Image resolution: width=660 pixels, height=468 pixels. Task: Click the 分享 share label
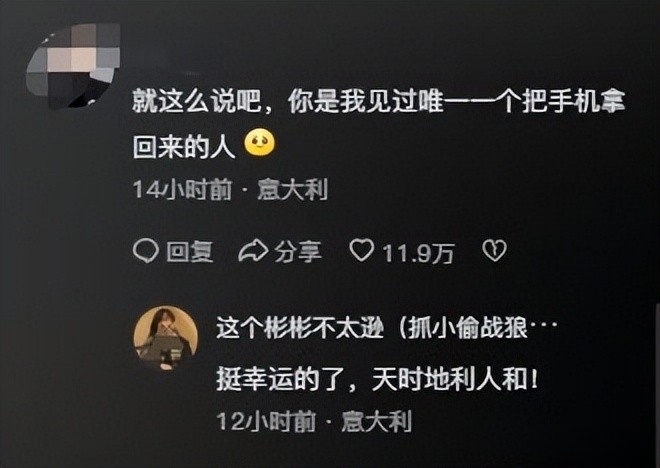coord(298,252)
